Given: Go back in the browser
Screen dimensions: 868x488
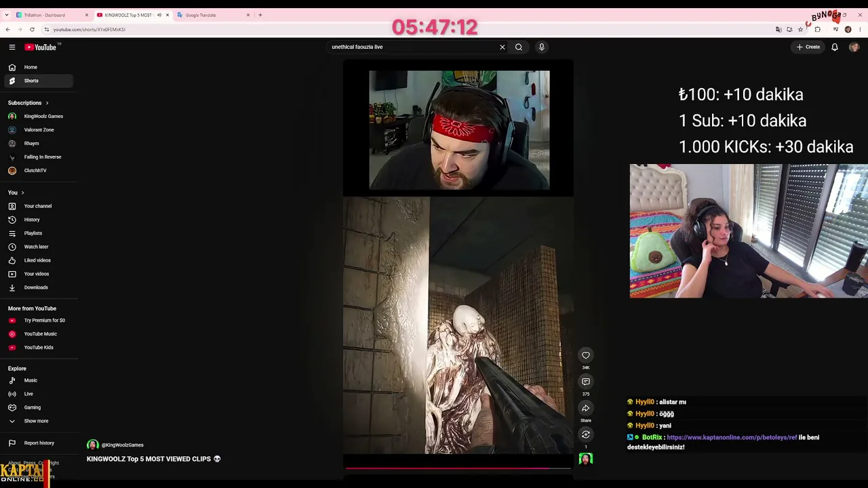Looking at the screenshot, I should [x=7, y=30].
